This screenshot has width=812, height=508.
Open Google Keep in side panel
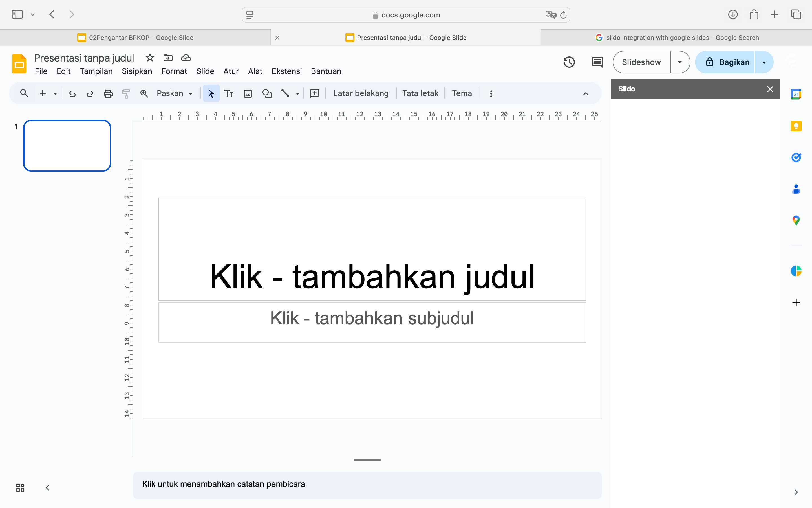click(x=796, y=126)
